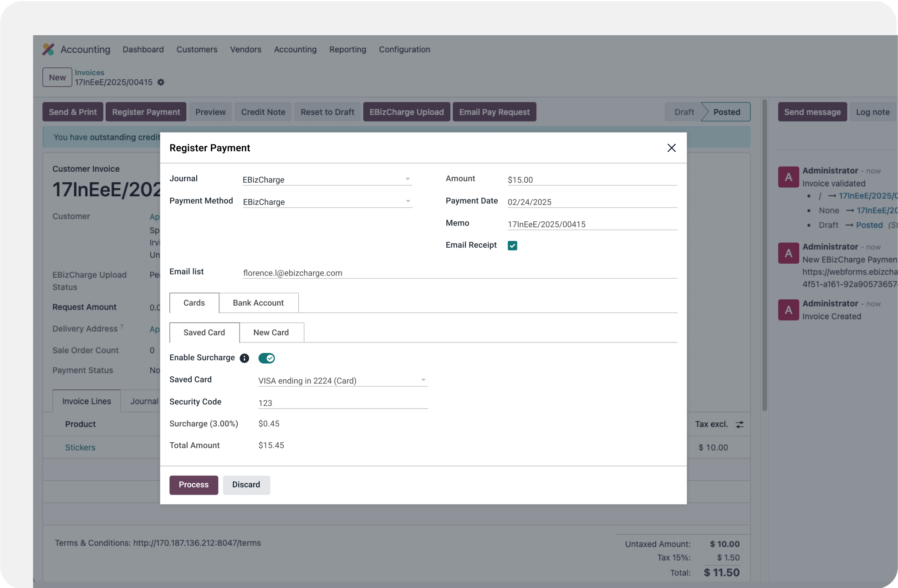Click the Tax excl. column header
This screenshot has width=898, height=588.
pos(711,424)
